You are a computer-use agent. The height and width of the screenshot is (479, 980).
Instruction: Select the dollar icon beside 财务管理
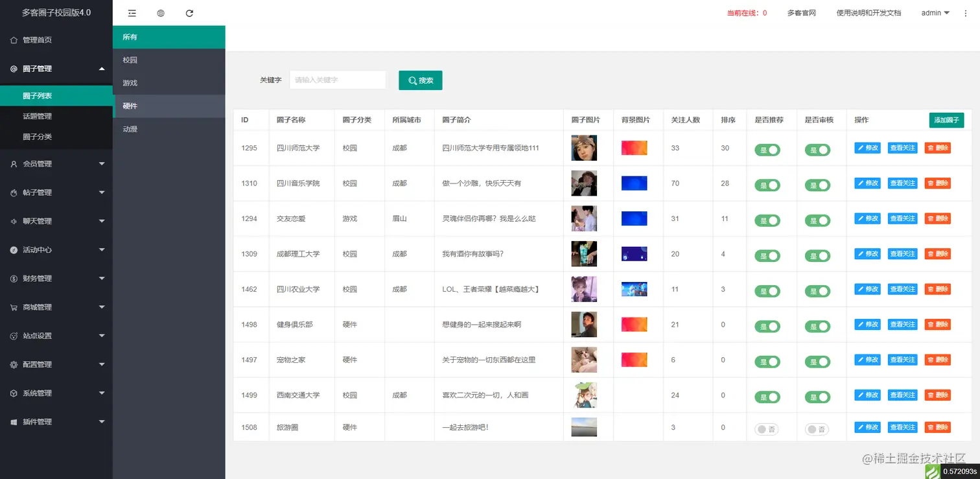tap(14, 279)
